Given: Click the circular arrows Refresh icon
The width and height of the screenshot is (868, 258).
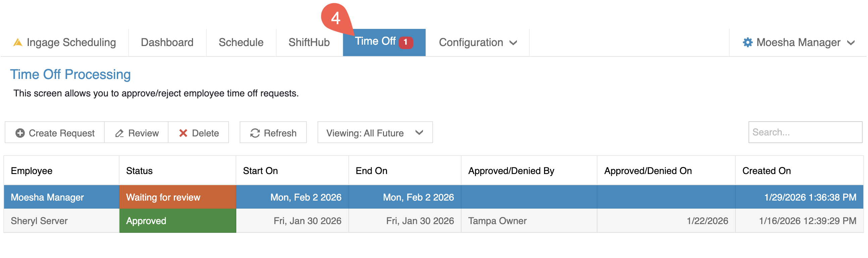Looking at the screenshot, I should [255, 133].
